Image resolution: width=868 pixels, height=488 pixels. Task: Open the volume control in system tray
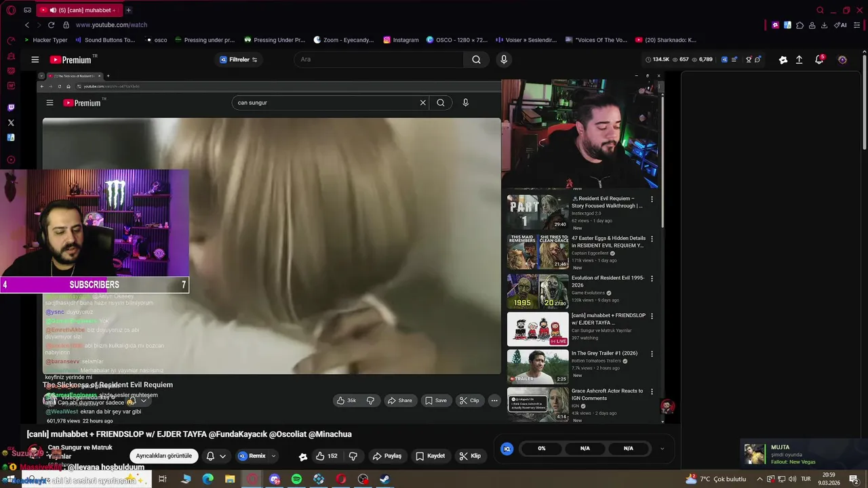[793, 479]
